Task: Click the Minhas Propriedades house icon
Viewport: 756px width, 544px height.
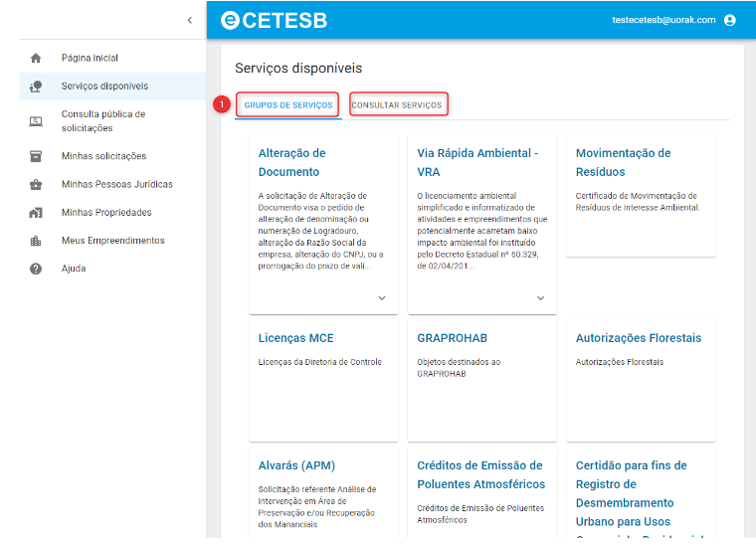Action: 36,213
